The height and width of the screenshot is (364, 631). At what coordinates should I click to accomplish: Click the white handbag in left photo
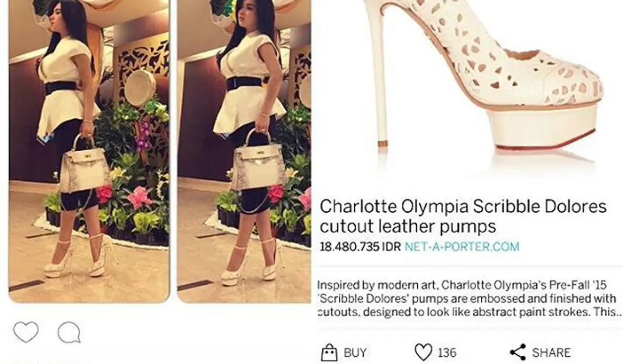tap(85, 165)
